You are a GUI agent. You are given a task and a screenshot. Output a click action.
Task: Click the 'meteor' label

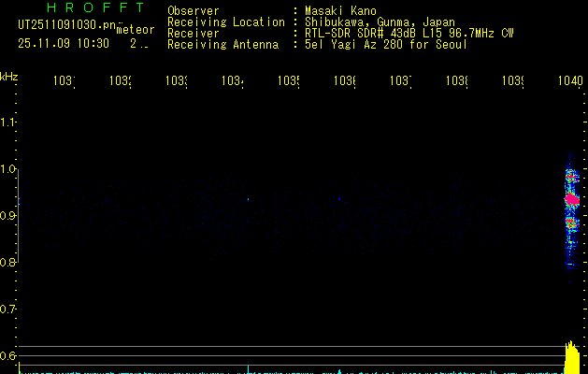[135, 30]
